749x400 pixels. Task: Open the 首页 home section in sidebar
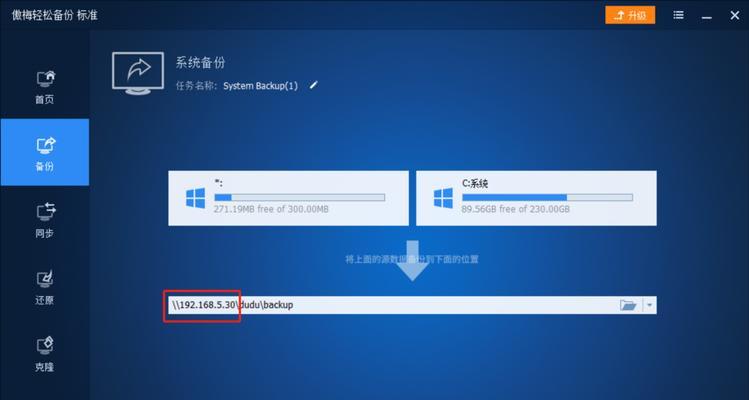tap(45, 86)
